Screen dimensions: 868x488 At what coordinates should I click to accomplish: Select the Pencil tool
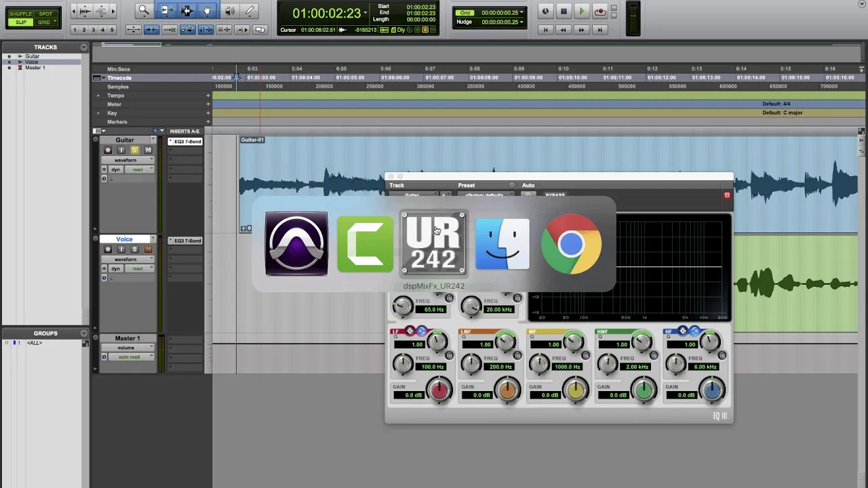point(250,10)
